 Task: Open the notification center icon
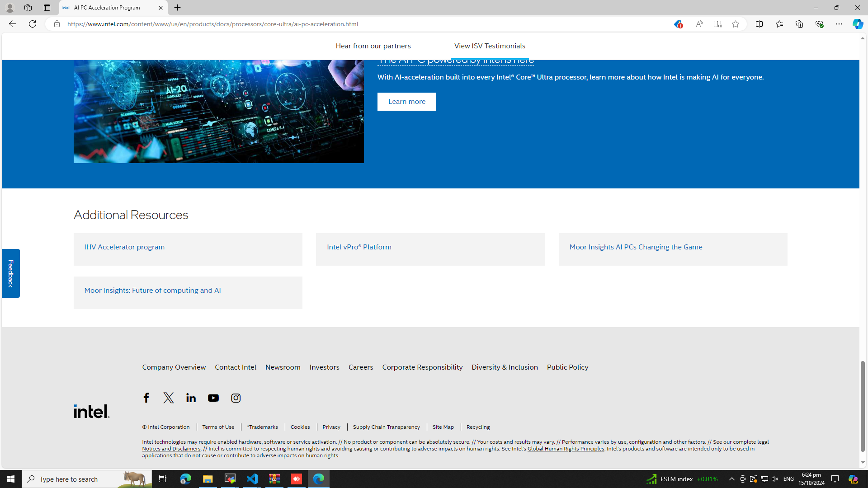[x=835, y=479]
